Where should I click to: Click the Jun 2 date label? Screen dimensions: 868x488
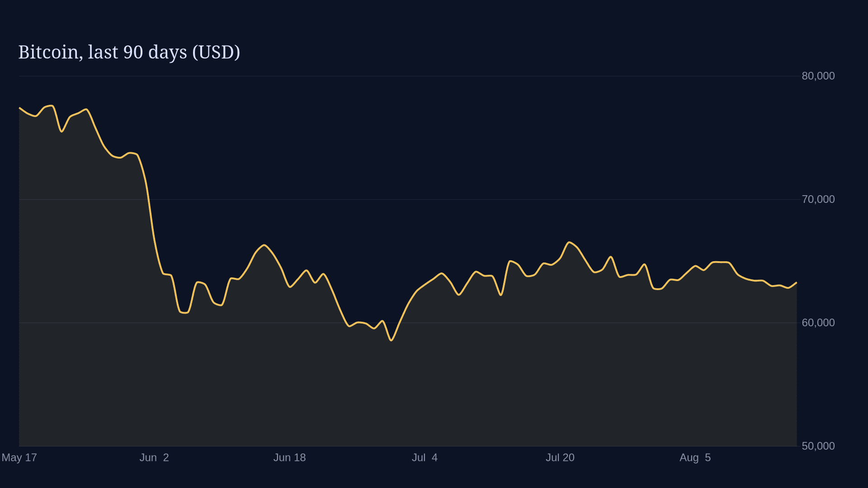pos(154,458)
